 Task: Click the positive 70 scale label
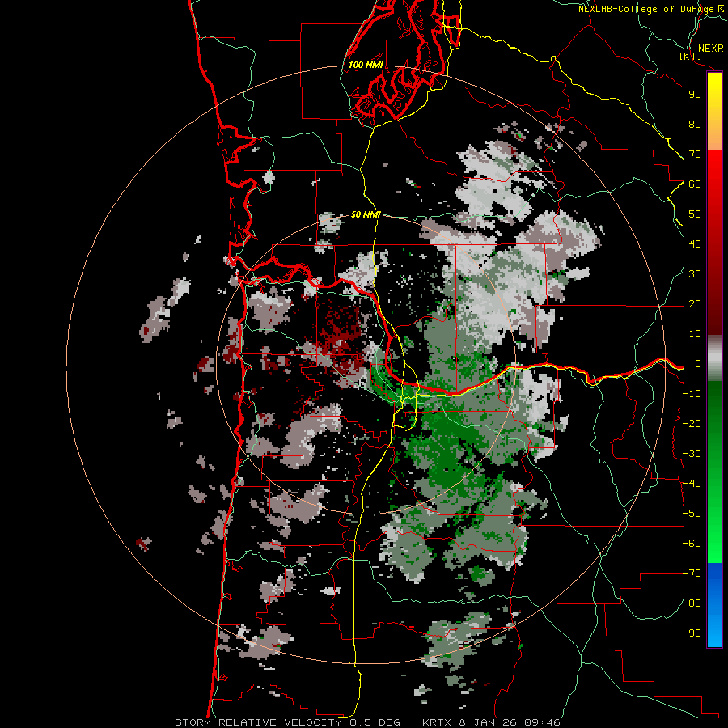pyautogui.click(x=695, y=154)
